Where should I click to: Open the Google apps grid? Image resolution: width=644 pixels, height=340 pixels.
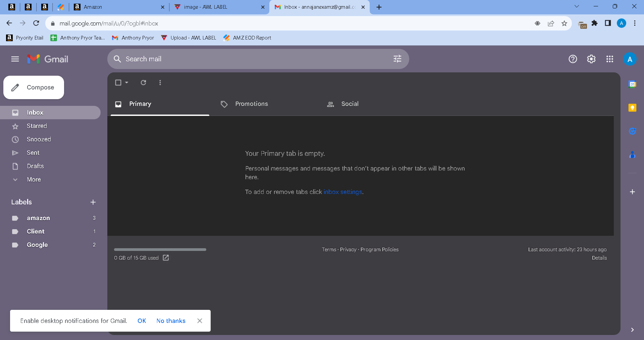pyautogui.click(x=610, y=59)
